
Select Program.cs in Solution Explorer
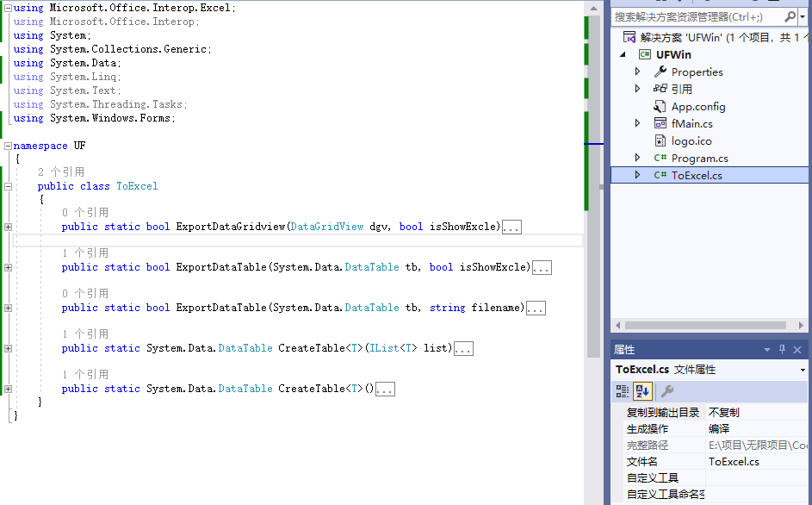(x=699, y=159)
